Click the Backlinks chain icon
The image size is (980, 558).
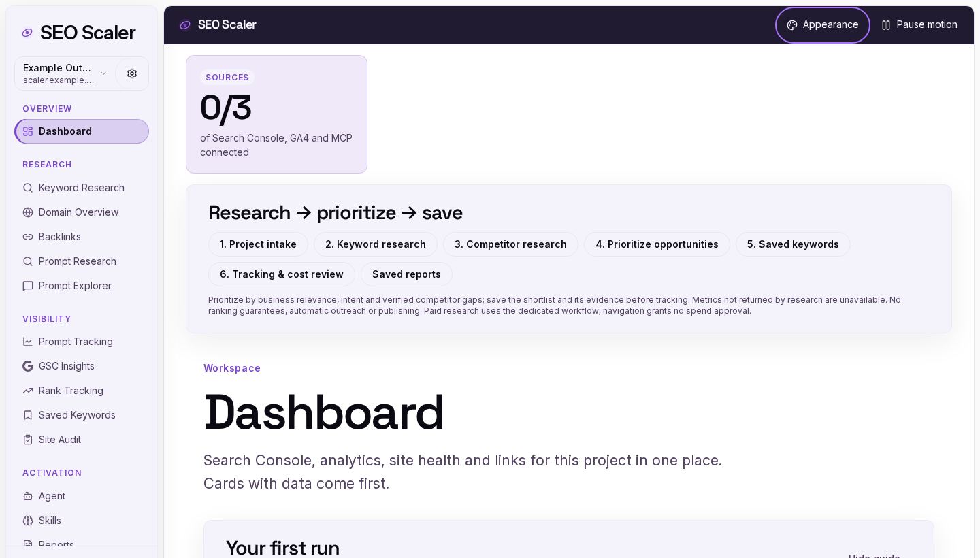28,237
